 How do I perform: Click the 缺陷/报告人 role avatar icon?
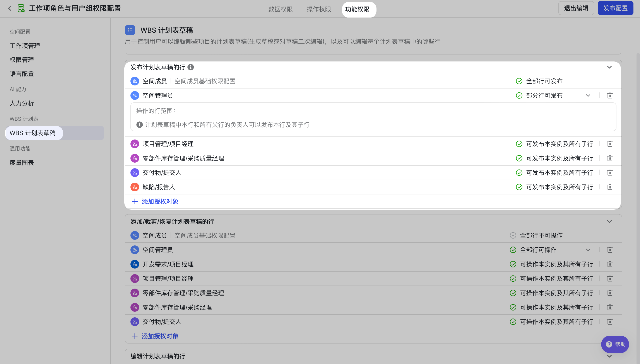135,187
